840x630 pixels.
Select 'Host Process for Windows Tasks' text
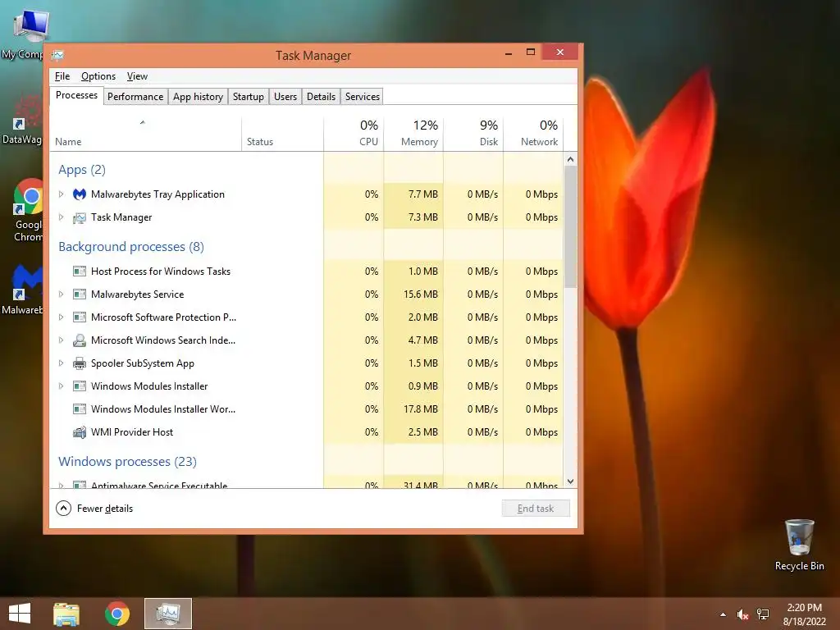click(161, 272)
